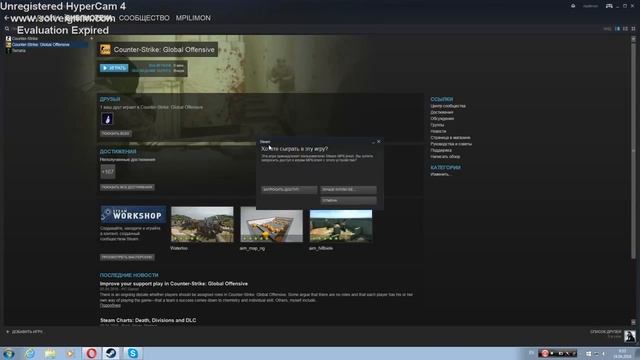Open news 'Improve your support play in Counter-Strike'
The height and width of the screenshot is (360, 640).
[x=174, y=284]
